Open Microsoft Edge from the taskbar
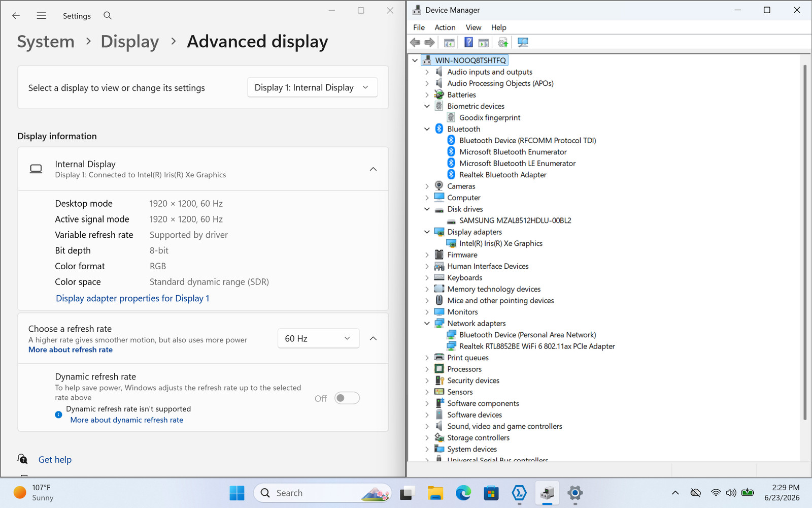812x508 pixels. point(463,493)
